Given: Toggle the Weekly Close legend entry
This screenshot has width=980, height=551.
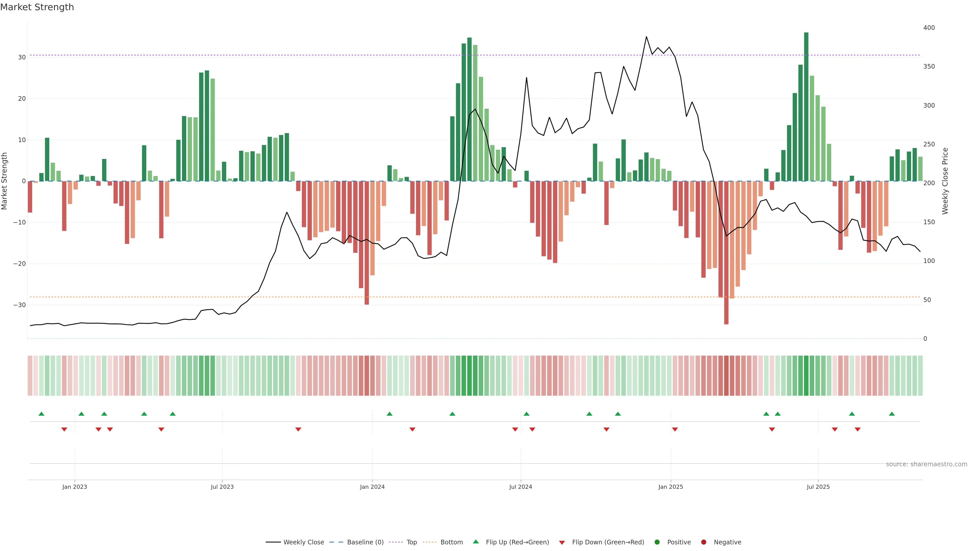Looking at the screenshot, I should coord(303,542).
